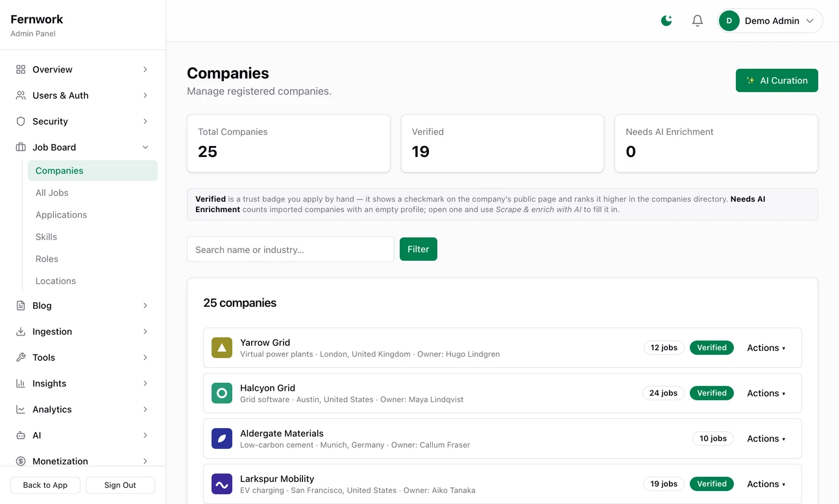Click the Job Board briefcase icon
The height and width of the screenshot is (504, 839).
[x=21, y=147]
